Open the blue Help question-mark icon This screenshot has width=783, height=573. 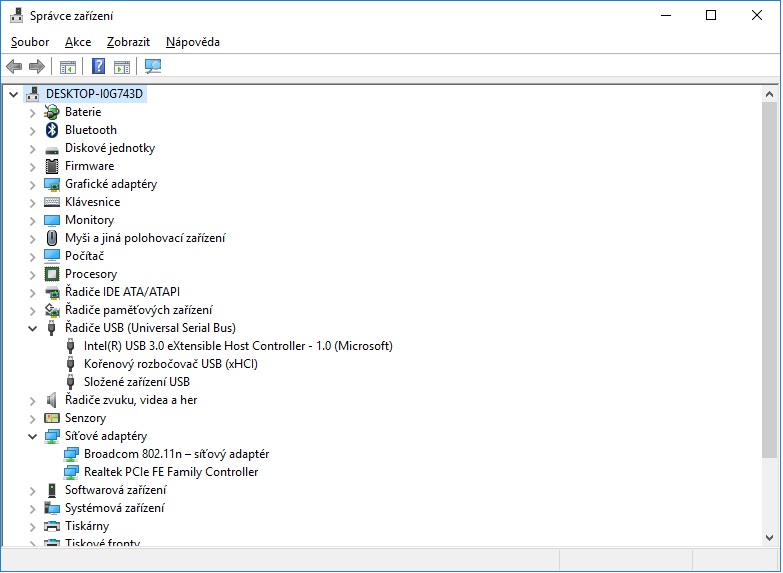[x=99, y=66]
